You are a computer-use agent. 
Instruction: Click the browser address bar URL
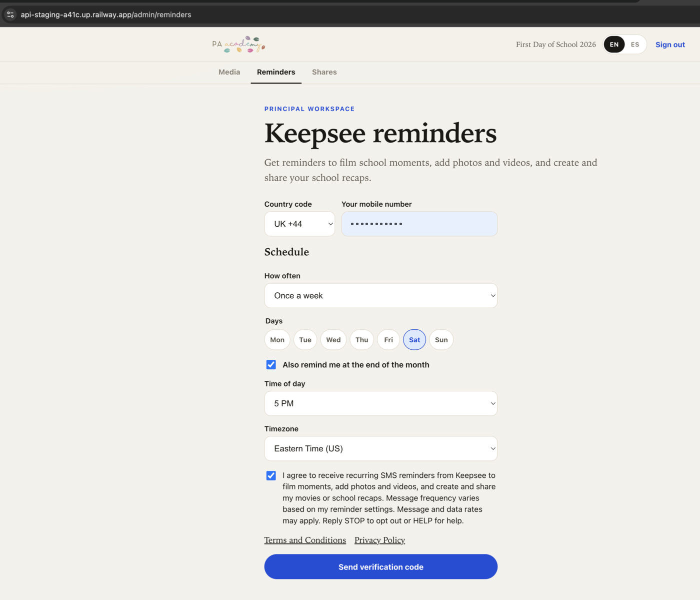[x=106, y=15]
